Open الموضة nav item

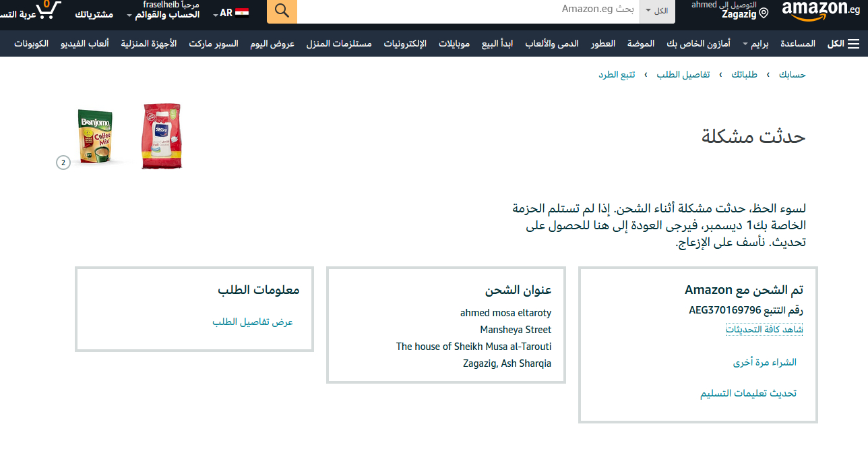click(641, 44)
